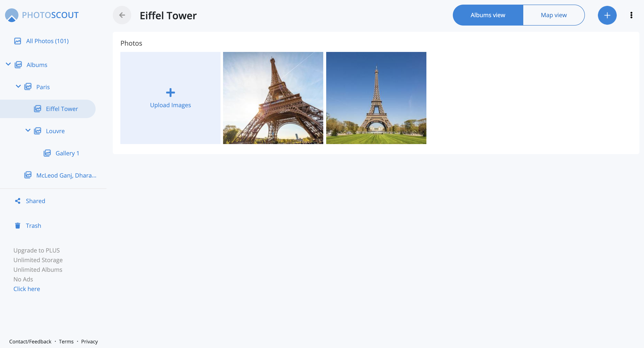Open the Terms link in footer
This screenshot has width=644, height=348.
pos(66,342)
